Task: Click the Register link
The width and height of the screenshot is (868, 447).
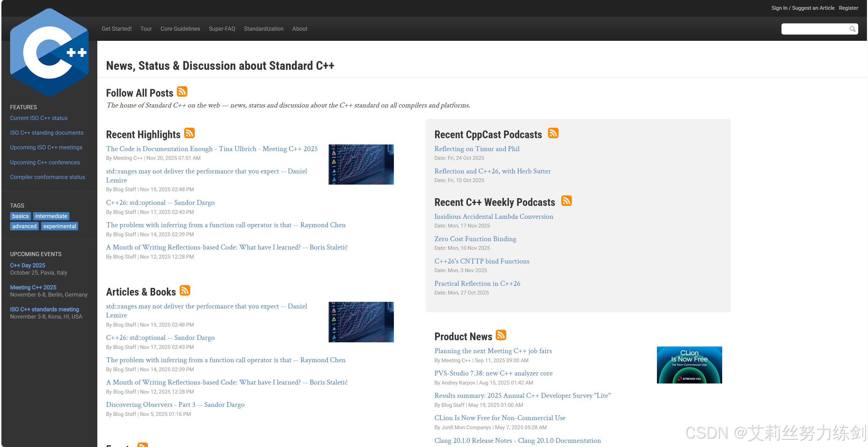Action: pos(848,8)
